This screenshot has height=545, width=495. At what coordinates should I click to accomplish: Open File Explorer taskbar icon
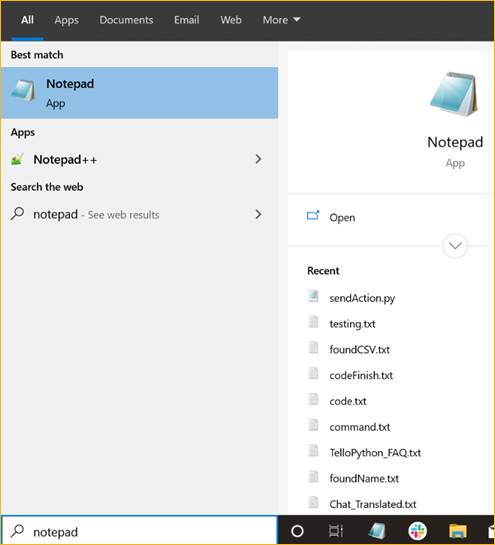coord(457,531)
